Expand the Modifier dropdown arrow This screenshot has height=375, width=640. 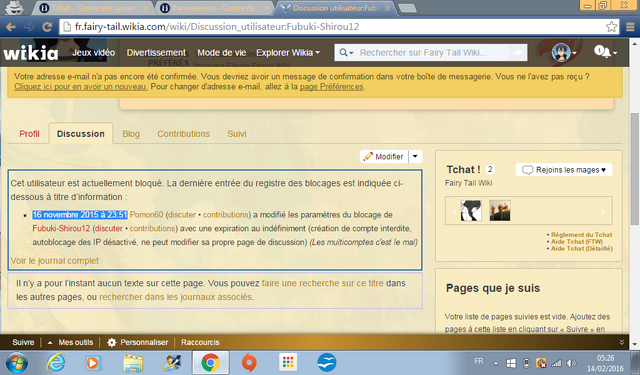pyautogui.click(x=415, y=157)
